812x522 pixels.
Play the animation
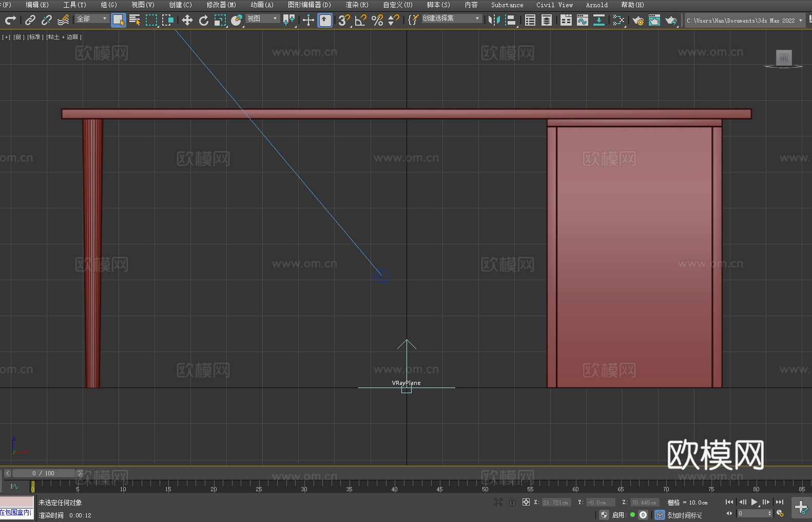tap(755, 502)
